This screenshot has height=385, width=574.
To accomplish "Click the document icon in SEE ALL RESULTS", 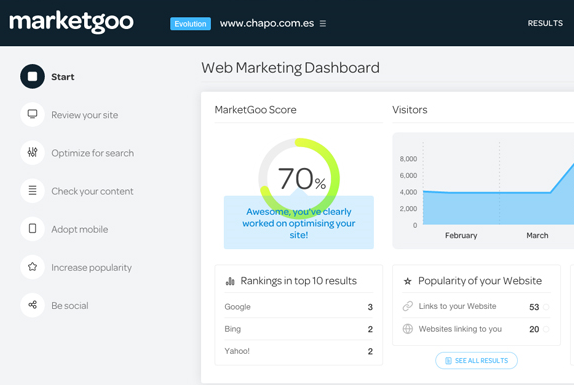I will click(x=448, y=360).
